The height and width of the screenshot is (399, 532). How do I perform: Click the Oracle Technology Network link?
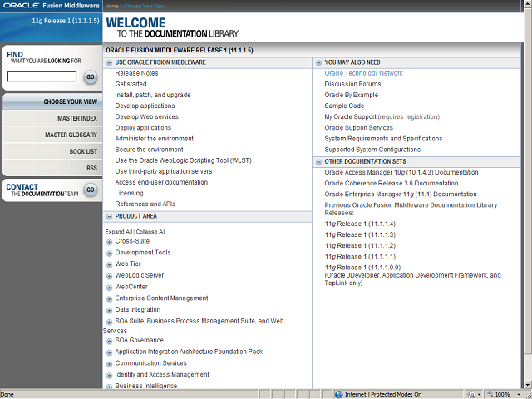point(363,73)
